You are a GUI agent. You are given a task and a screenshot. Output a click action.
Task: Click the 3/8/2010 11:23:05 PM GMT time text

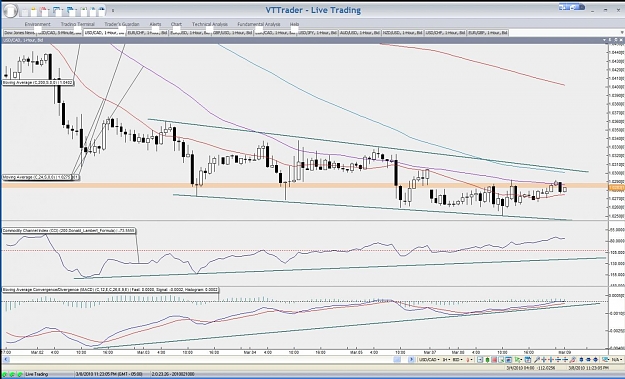tap(108, 374)
